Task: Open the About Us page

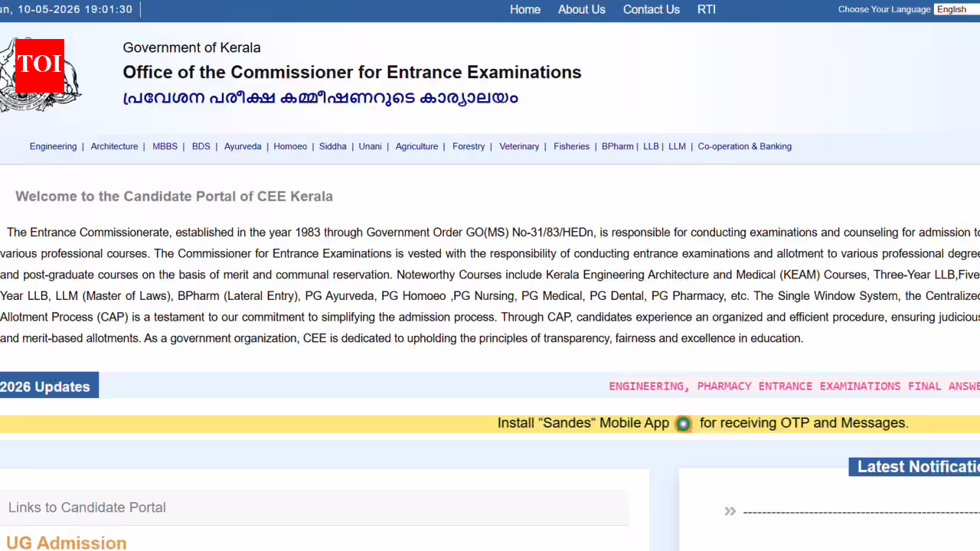Action: [581, 9]
